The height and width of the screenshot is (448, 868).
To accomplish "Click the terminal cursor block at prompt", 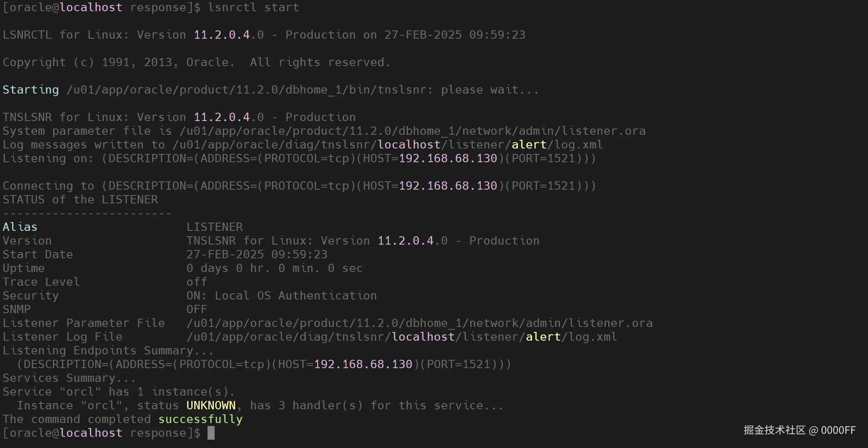I will tap(211, 433).
